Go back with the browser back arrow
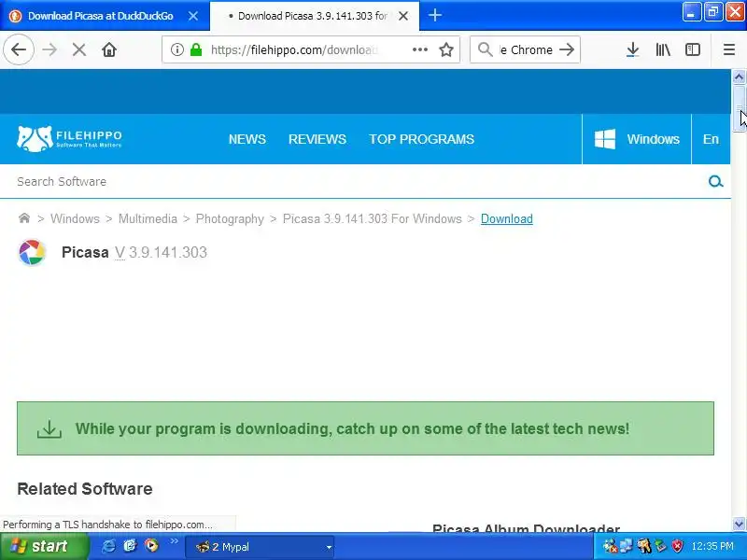The image size is (747, 560). click(19, 49)
